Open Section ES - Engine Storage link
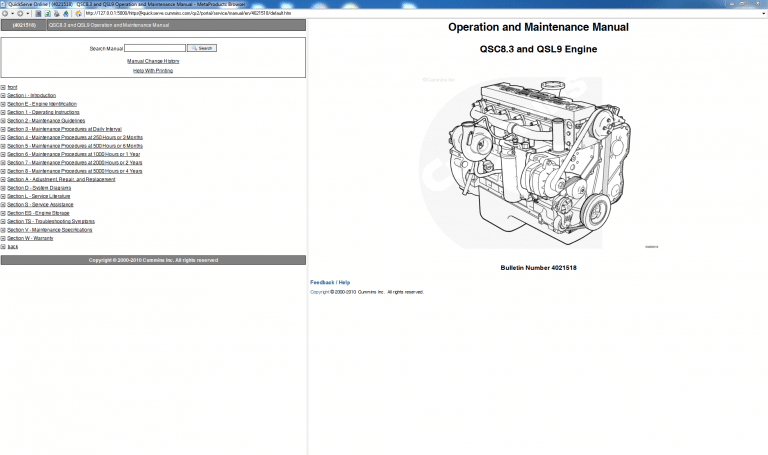Viewport: 768px width, 455px height. pos(38,213)
